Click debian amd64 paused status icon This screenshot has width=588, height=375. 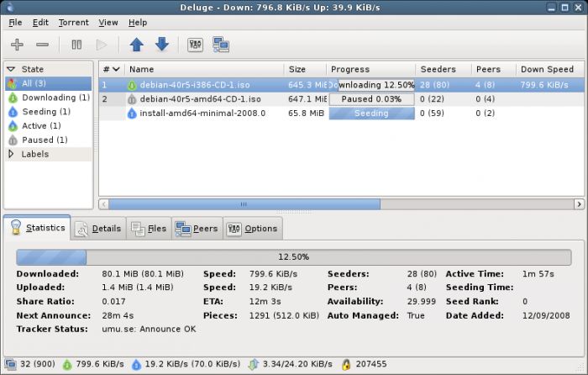[132, 99]
